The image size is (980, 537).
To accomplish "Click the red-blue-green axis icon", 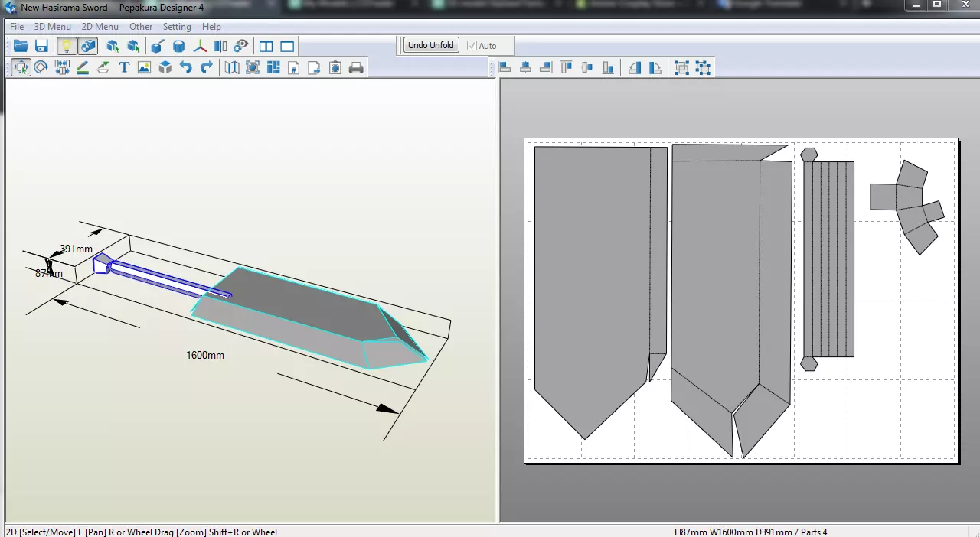I will pyautogui.click(x=200, y=47).
